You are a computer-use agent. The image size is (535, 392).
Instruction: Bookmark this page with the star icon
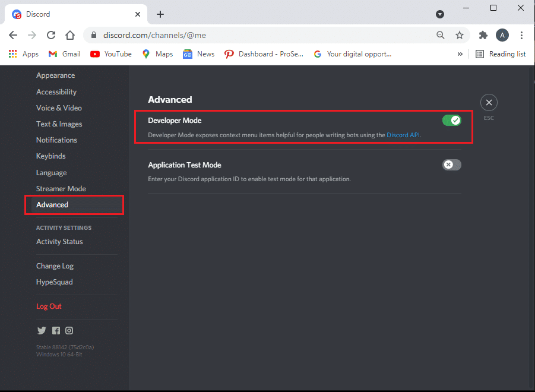point(460,35)
